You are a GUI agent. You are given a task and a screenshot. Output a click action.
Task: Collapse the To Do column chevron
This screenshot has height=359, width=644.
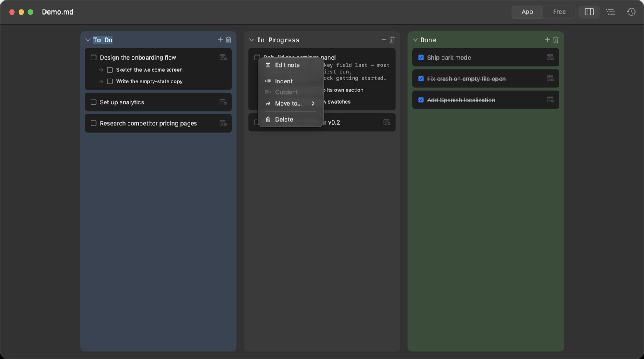click(88, 40)
